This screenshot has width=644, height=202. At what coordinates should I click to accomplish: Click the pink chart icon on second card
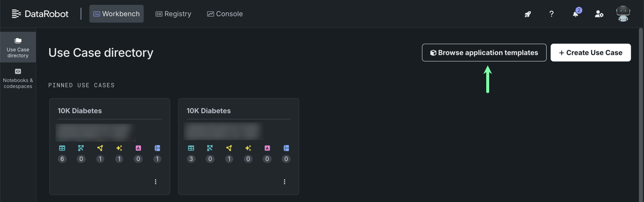[x=267, y=148]
